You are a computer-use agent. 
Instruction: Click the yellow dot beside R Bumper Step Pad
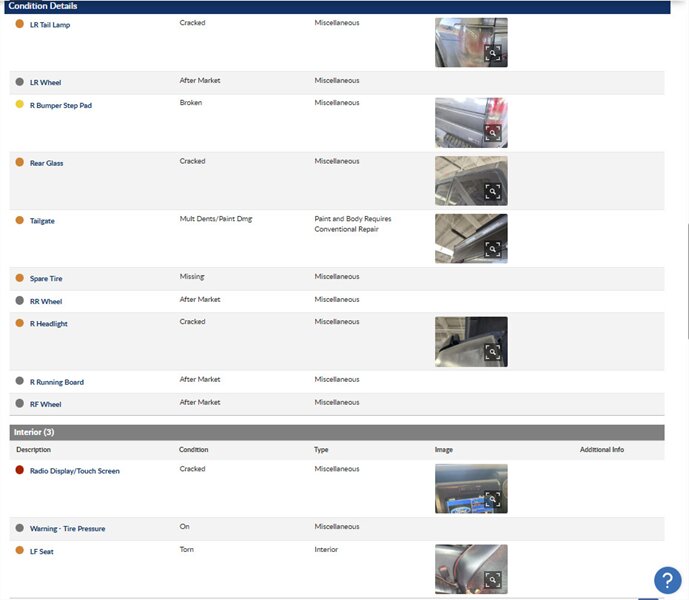19,104
